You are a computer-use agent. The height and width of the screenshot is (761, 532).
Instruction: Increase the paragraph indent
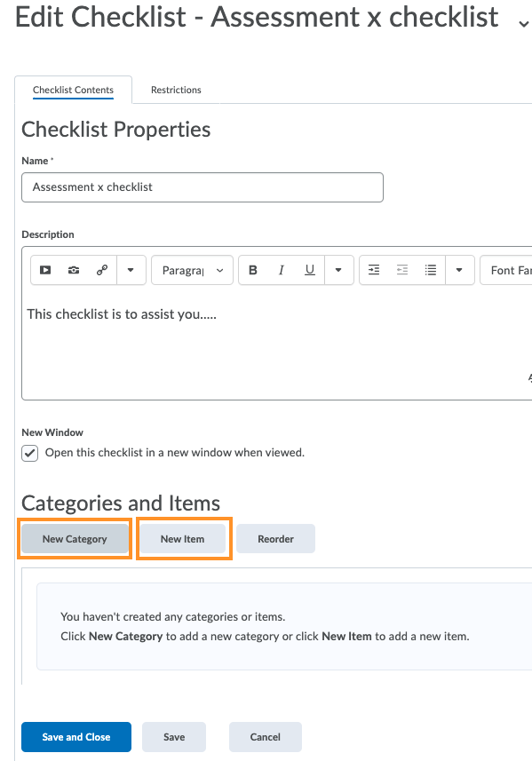click(374, 270)
